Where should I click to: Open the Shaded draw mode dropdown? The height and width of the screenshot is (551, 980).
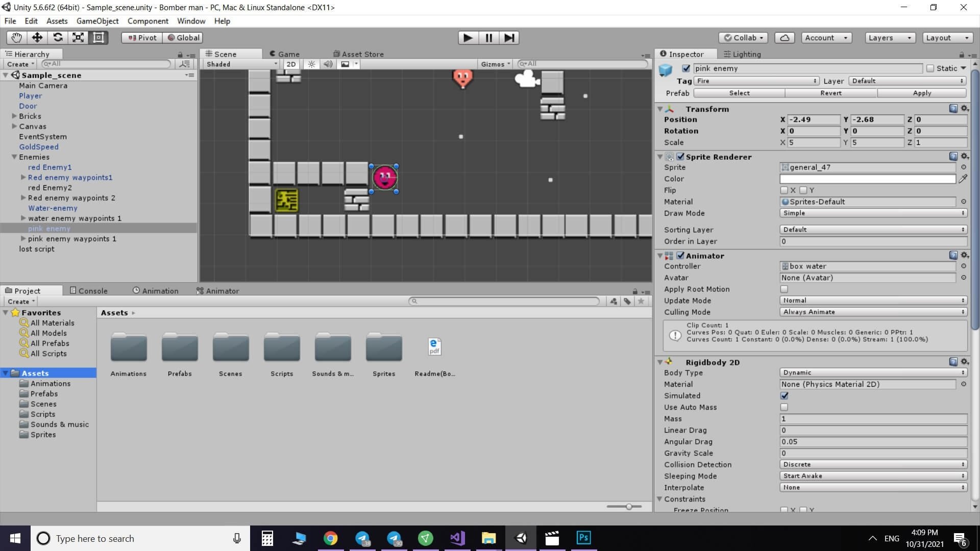(x=241, y=64)
